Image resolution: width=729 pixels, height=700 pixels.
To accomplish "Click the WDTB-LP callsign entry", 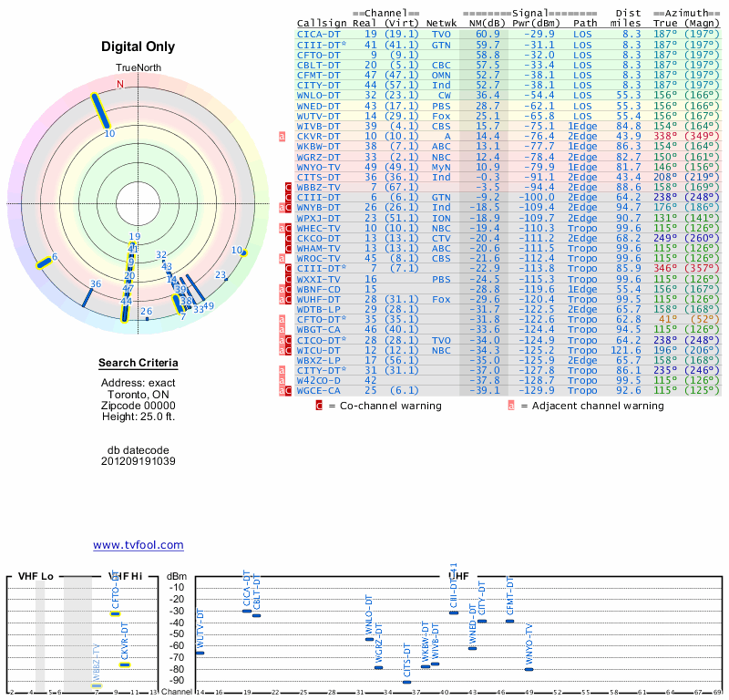I will click(x=319, y=310).
